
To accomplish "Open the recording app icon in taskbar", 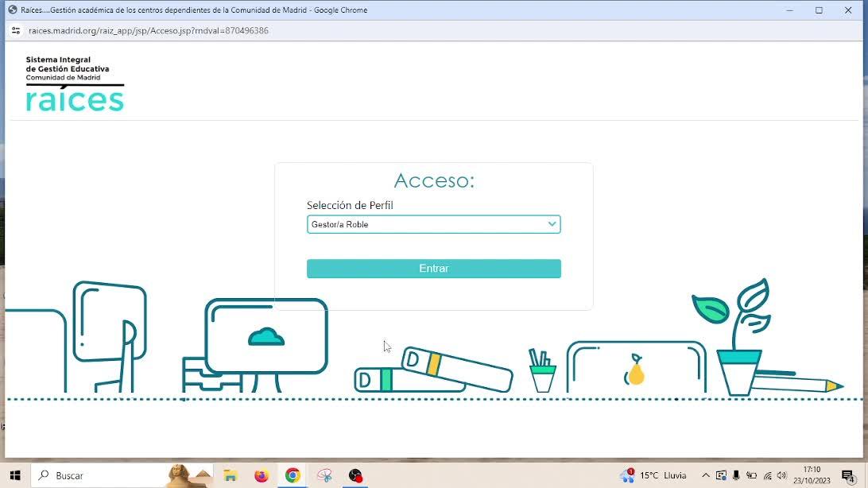I will pyautogui.click(x=355, y=475).
